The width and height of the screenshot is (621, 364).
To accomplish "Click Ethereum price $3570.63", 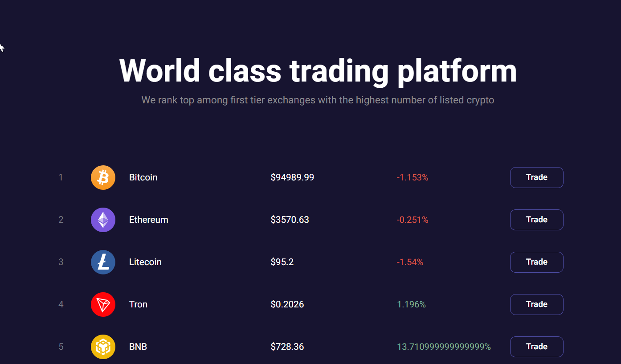I will point(290,220).
